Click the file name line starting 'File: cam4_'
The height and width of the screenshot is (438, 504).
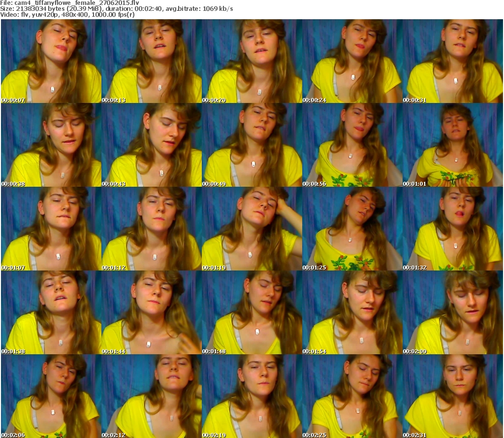point(70,3)
